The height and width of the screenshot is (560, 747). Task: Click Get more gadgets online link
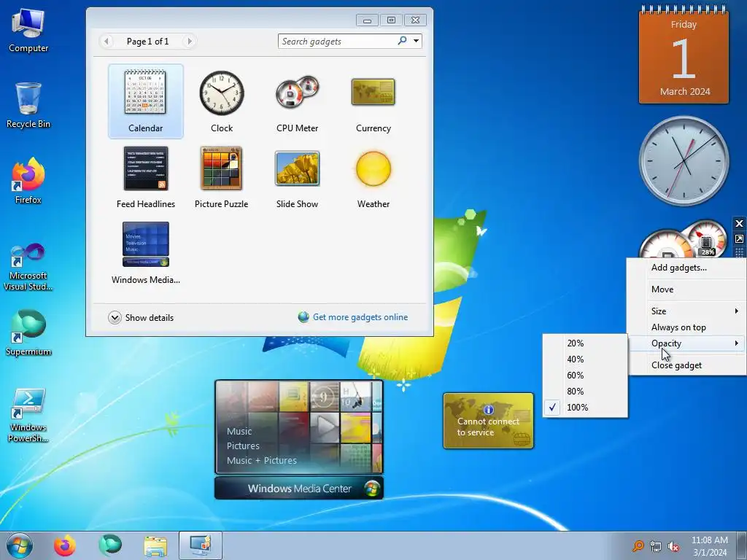pos(360,317)
